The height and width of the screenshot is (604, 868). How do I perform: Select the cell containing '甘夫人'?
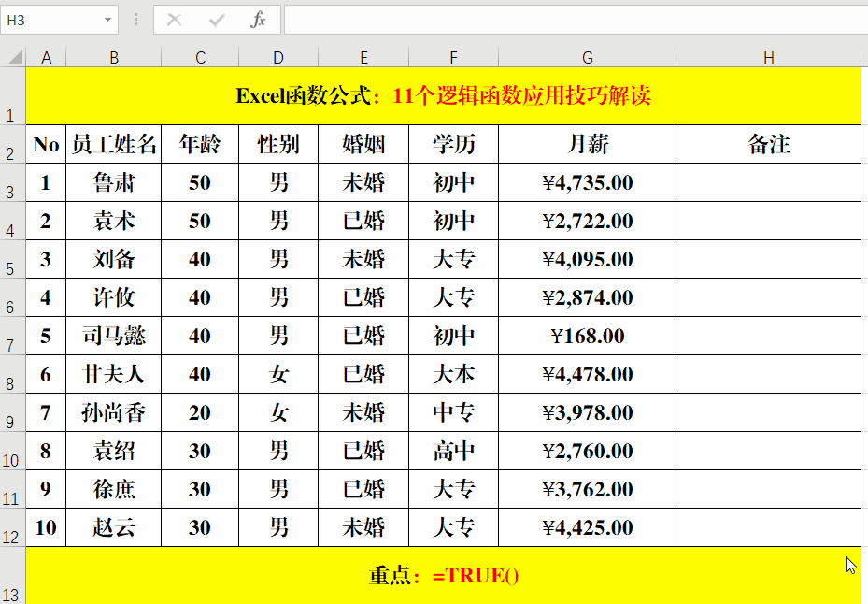click(x=113, y=374)
